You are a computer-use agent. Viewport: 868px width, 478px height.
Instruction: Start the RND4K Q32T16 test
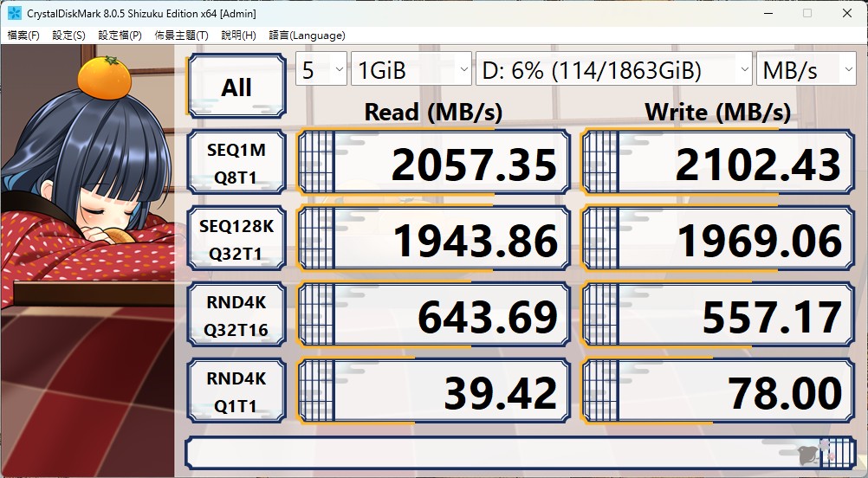(x=236, y=316)
